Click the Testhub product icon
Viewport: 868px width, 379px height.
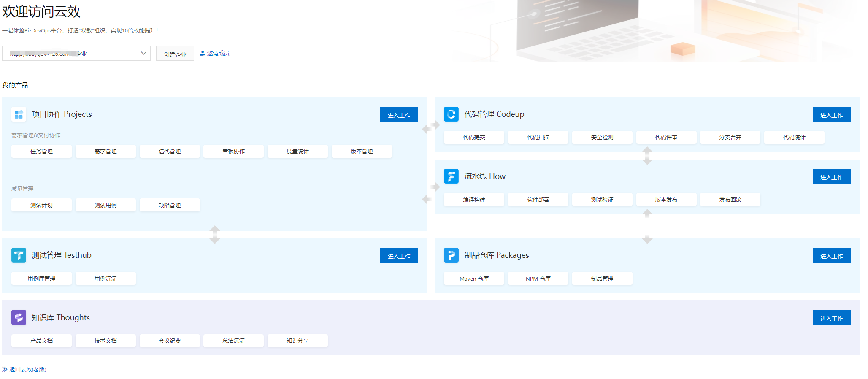19,255
